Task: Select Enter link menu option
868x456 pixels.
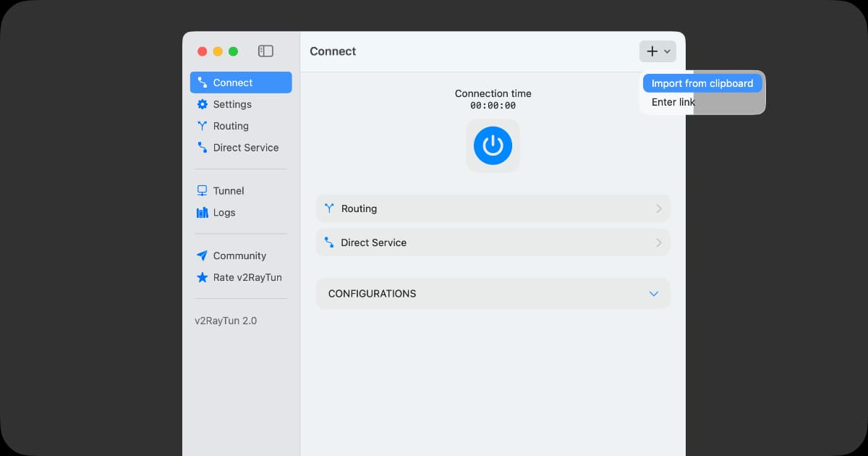Action: (673, 102)
